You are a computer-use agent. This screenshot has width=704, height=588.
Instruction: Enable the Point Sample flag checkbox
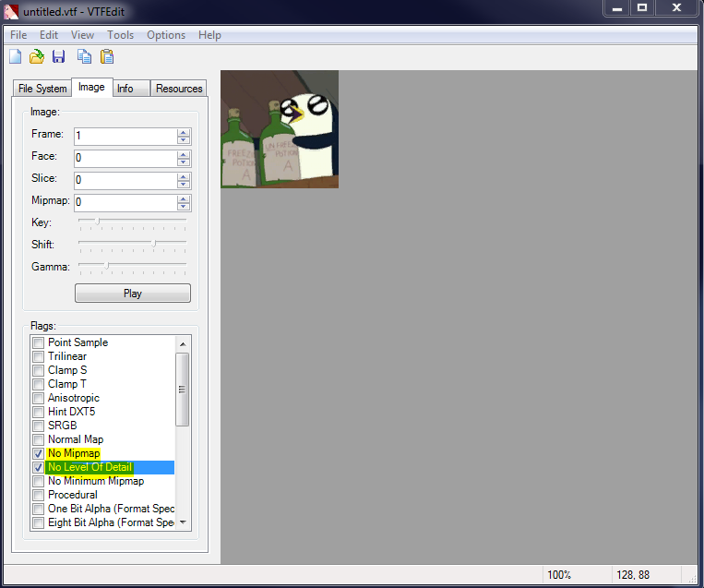pos(39,342)
